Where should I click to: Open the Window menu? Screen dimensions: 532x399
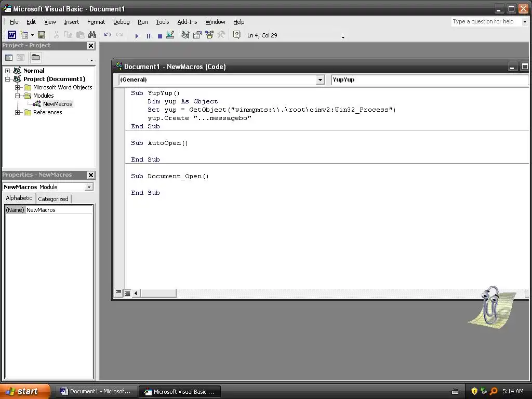click(x=215, y=22)
